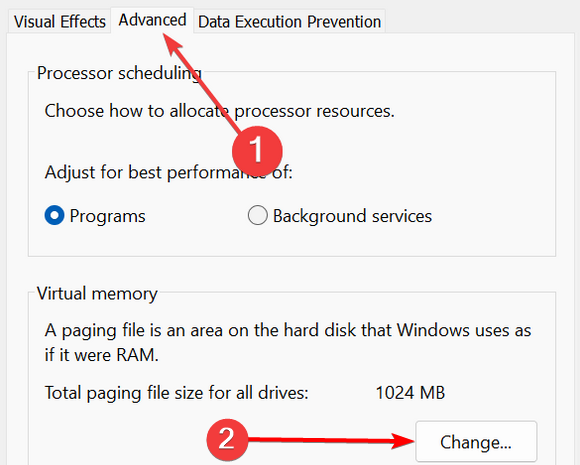Click the Processor scheduling group title

tap(119, 73)
